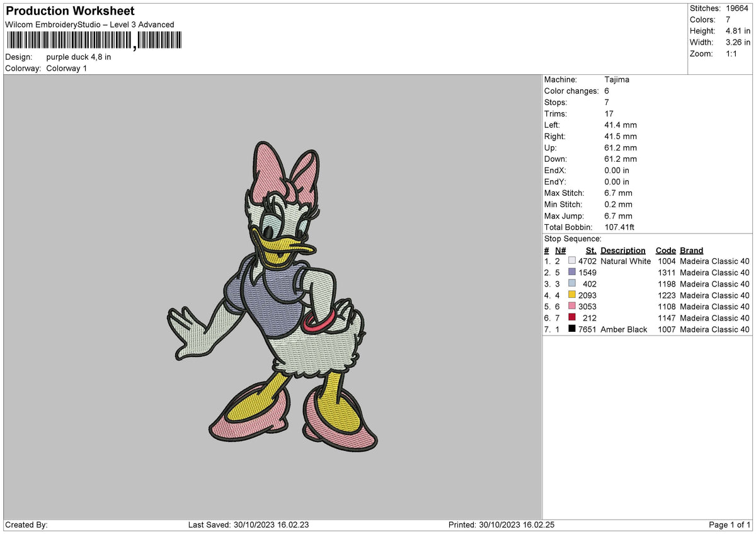Click the 'Created By:' footer label
The width and height of the screenshot is (756, 534).
pos(26,525)
